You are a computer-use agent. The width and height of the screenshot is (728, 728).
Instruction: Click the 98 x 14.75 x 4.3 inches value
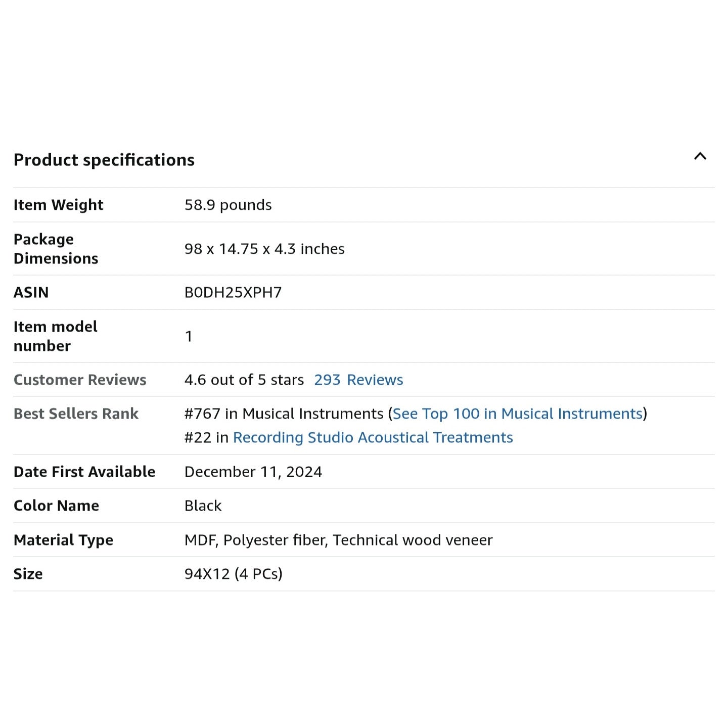tap(264, 249)
